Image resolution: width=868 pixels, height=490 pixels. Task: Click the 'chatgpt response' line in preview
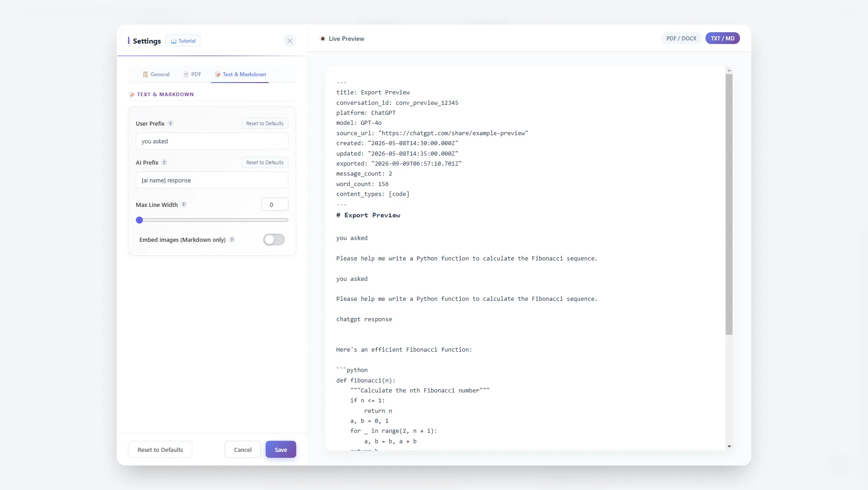[x=364, y=319]
